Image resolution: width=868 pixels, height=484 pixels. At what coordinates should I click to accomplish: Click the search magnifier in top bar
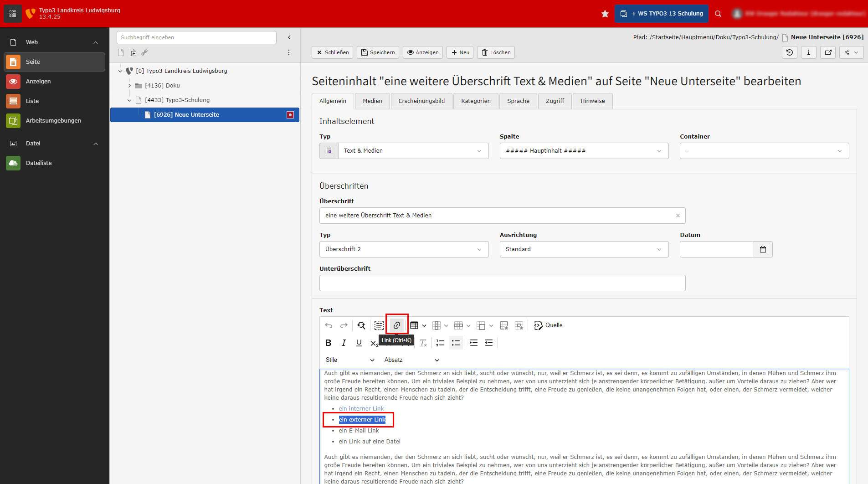tap(718, 14)
